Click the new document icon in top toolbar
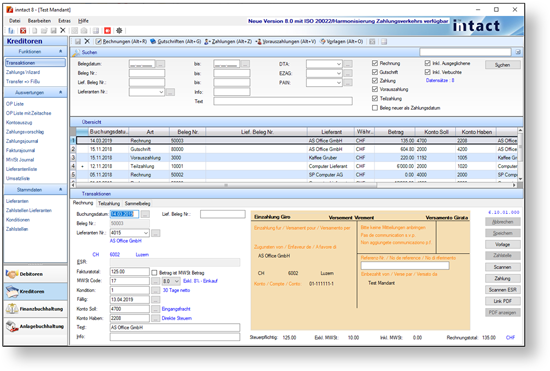The image size is (550, 371). [34, 31]
